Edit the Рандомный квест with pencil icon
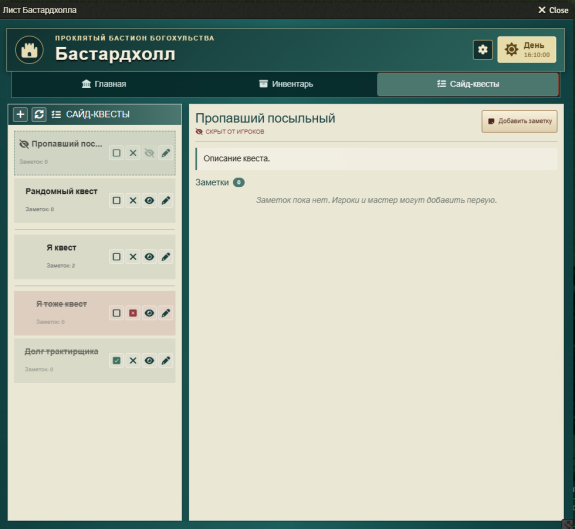Image resolution: width=575 pixels, height=529 pixels. (x=166, y=201)
